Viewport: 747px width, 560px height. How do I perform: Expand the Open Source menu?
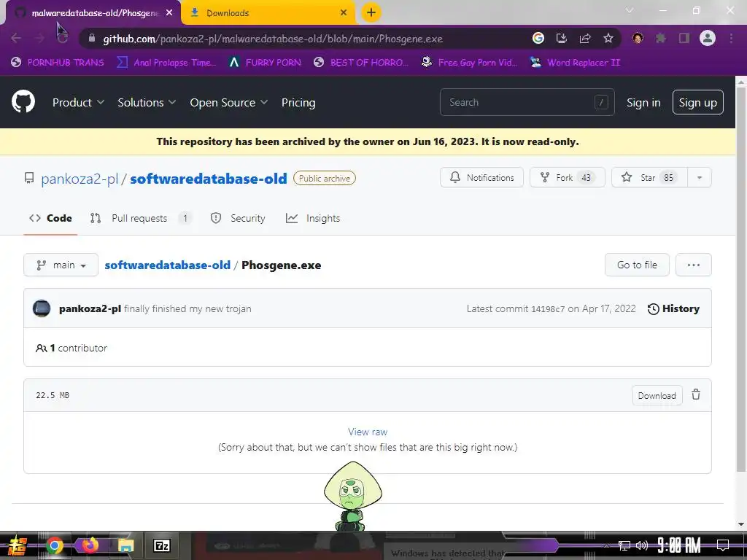228,102
